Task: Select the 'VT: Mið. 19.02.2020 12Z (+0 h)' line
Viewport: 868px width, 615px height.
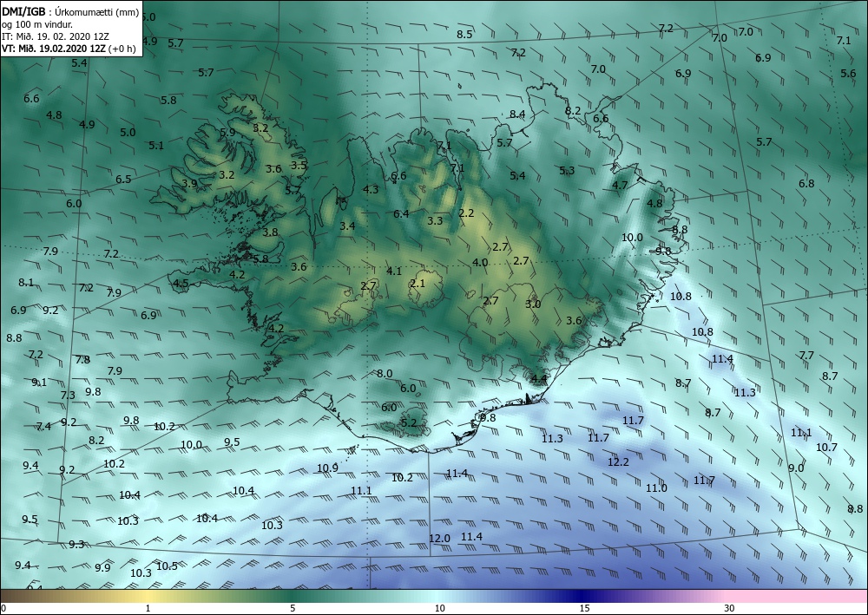Action: pyautogui.click(x=69, y=48)
